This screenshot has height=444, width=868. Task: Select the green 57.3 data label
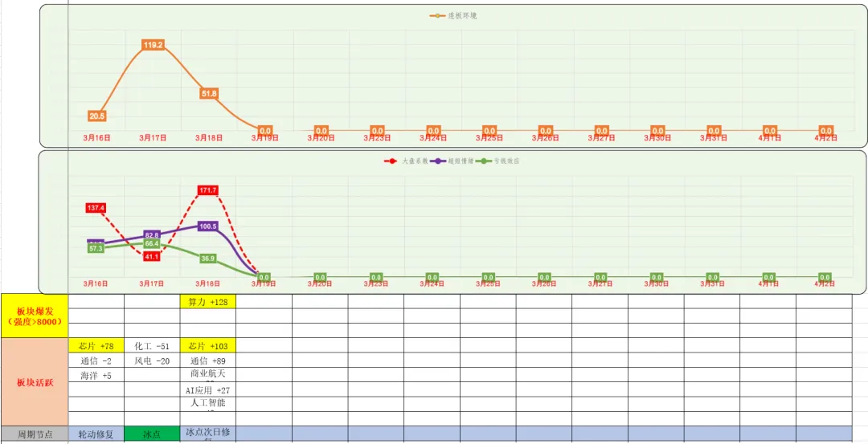[96, 249]
